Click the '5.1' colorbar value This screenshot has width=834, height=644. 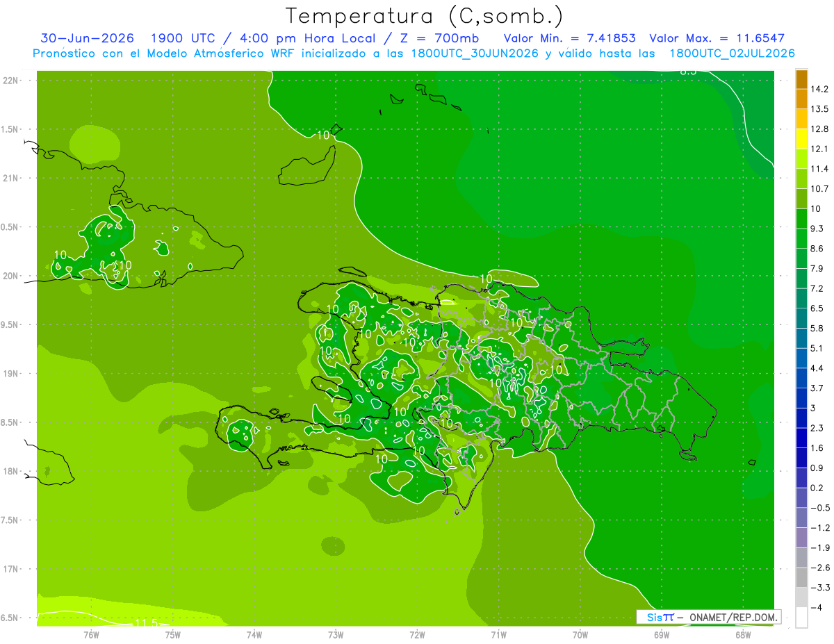817,348
